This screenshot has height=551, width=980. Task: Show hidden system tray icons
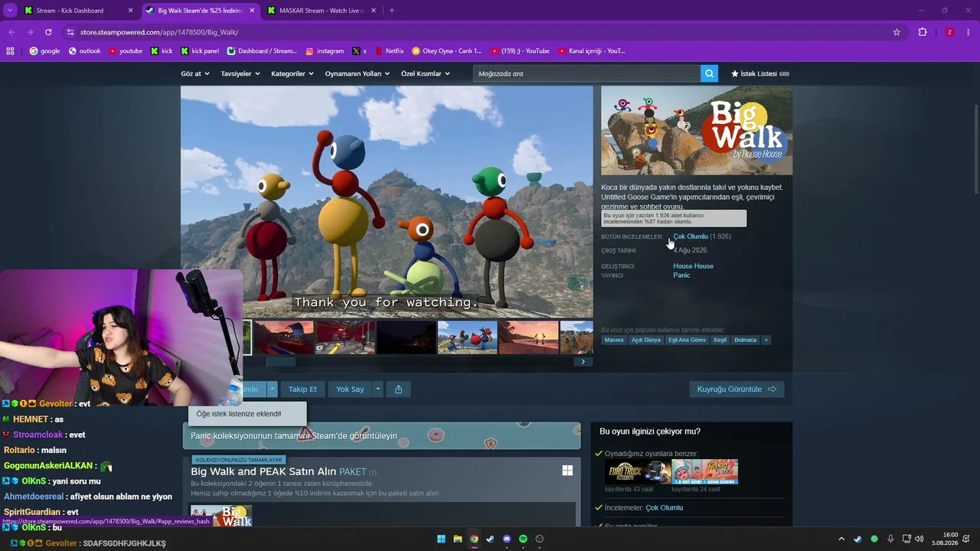pos(841,539)
